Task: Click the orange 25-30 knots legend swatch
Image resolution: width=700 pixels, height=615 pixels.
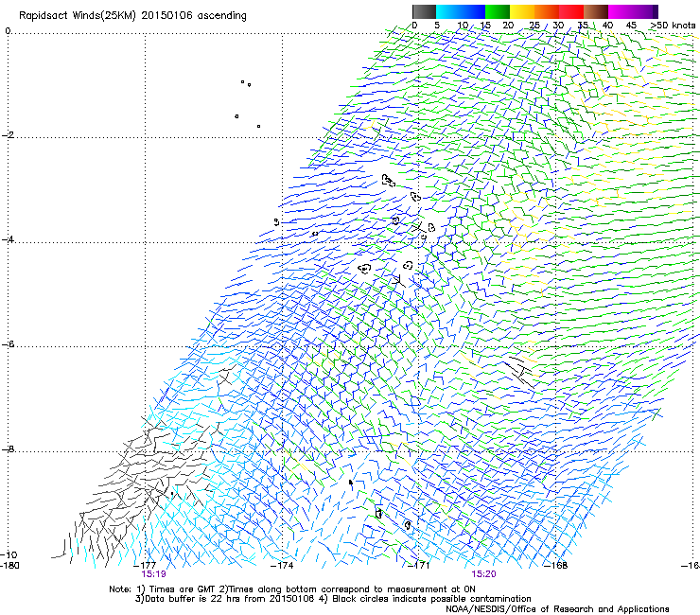Action: coord(547,11)
